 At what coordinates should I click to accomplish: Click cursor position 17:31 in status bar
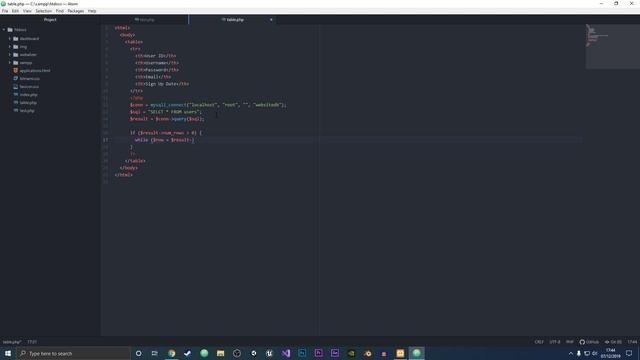(32, 342)
